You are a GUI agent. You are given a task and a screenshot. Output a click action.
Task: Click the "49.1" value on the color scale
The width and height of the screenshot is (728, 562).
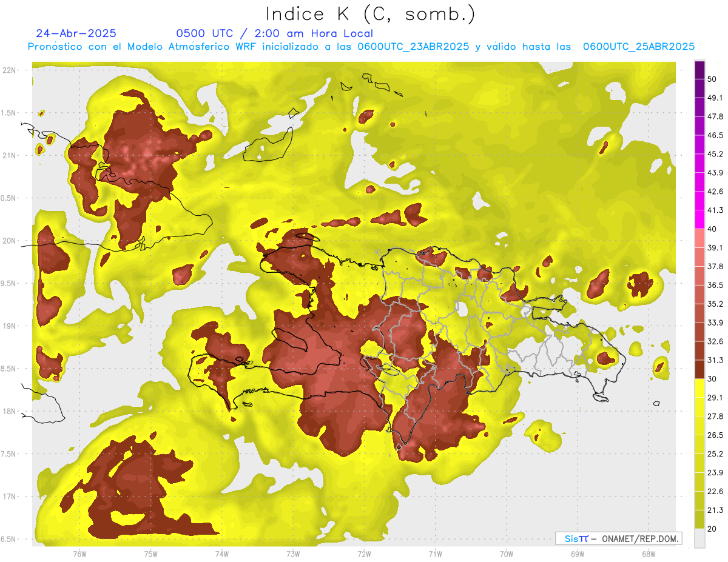click(x=715, y=98)
